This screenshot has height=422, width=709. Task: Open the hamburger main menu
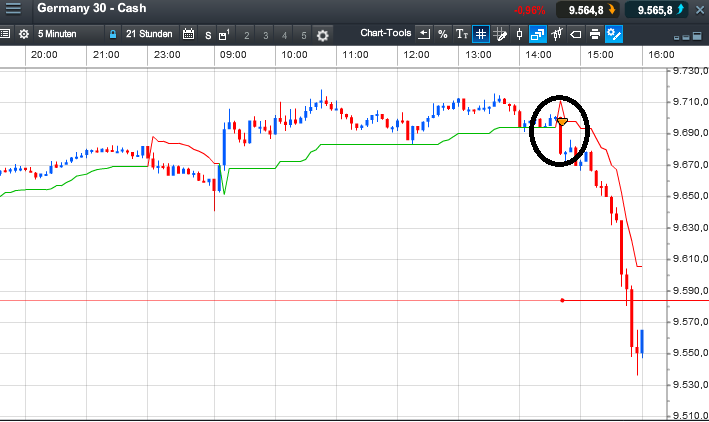click(13, 8)
